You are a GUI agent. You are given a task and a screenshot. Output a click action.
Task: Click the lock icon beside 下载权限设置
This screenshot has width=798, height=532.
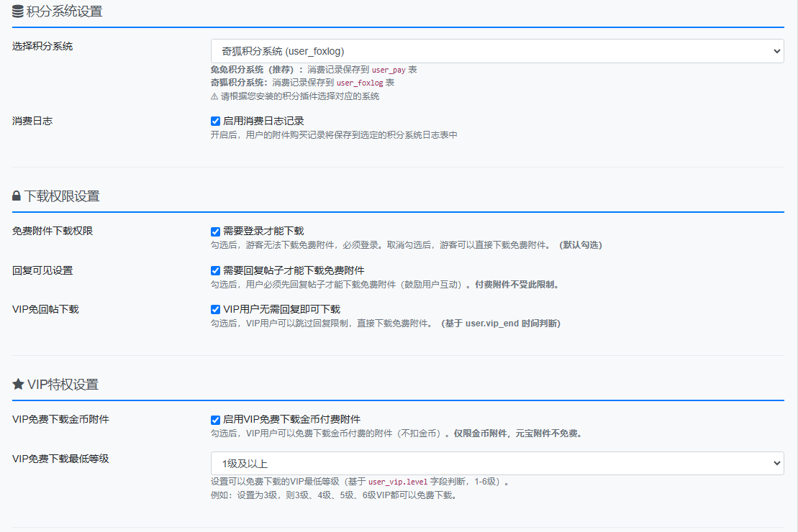pyautogui.click(x=17, y=196)
